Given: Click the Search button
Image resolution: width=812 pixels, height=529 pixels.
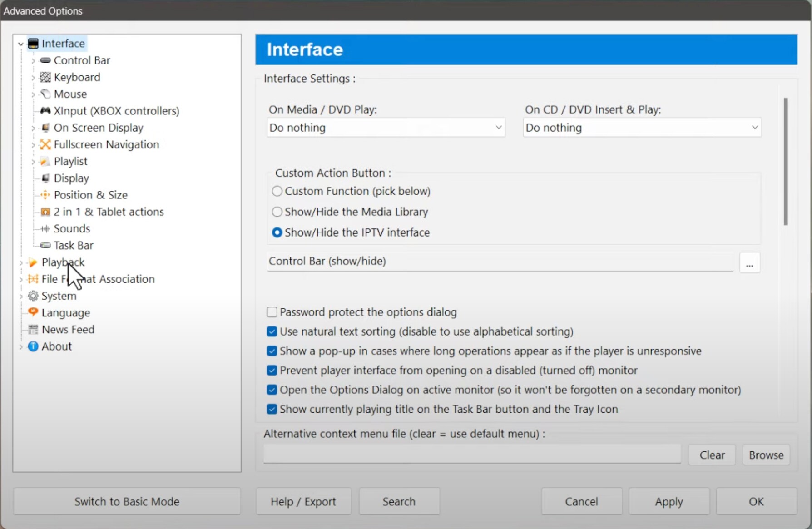Looking at the screenshot, I should 399,501.
